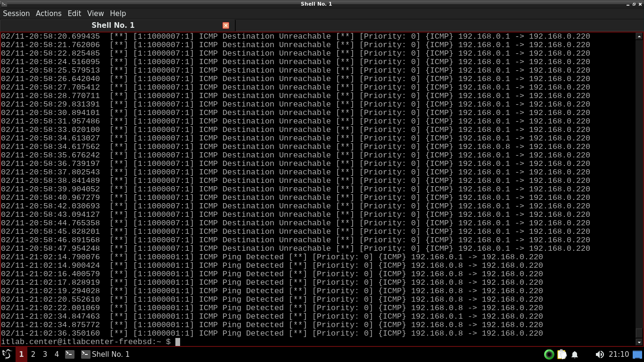Screen dimensions: 644x362
Task: Open the notifications bell icon
Action: (575, 354)
